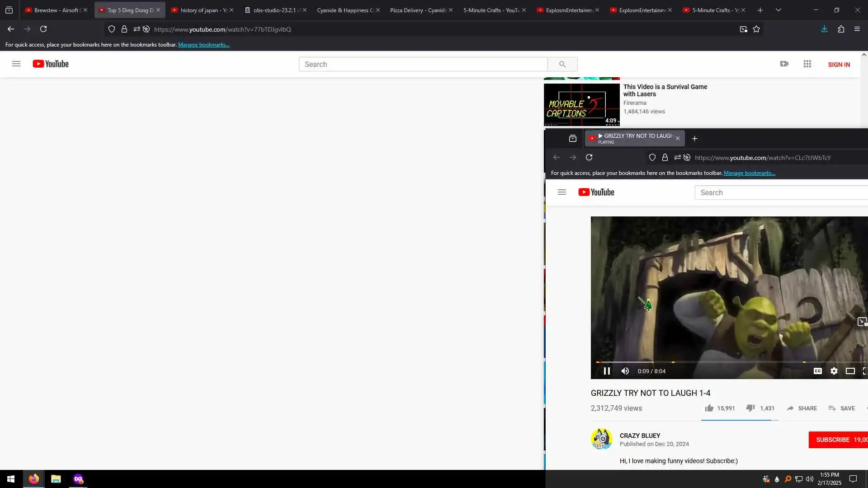Click the video progress bar
The width and height of the screenshot is (868, 488).
[x=723, y=362]
